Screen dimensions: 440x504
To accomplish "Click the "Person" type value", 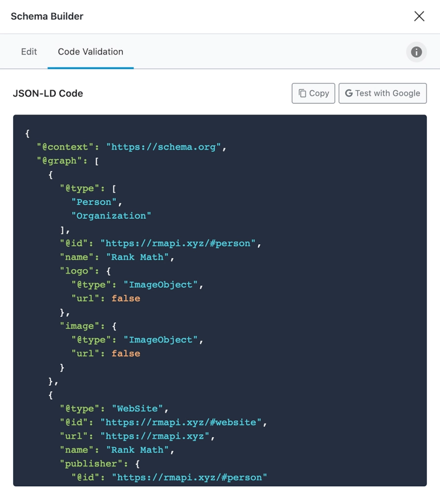I will pos(94,202).
